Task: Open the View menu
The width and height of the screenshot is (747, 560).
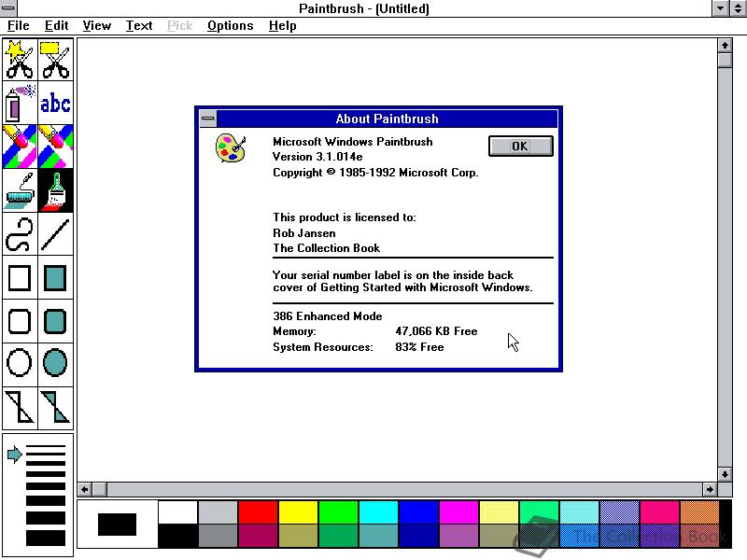Action: pyautogui.click(x=97, y=26)
